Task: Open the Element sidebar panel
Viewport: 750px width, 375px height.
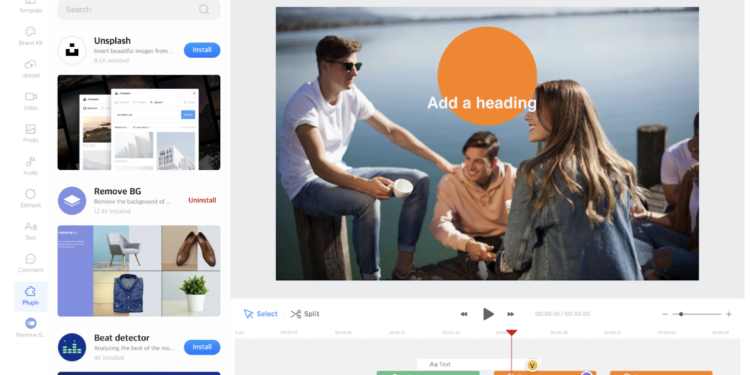Action: [x=31, y=199]
